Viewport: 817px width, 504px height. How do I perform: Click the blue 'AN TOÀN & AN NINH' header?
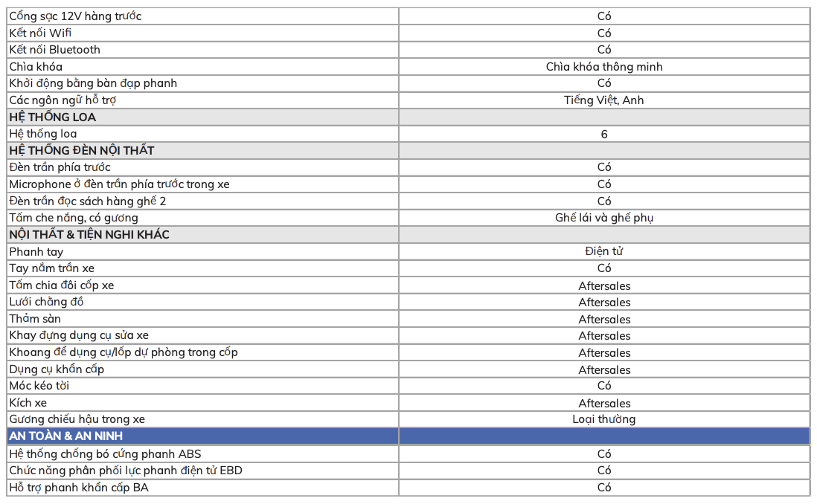tap(66, 436)
